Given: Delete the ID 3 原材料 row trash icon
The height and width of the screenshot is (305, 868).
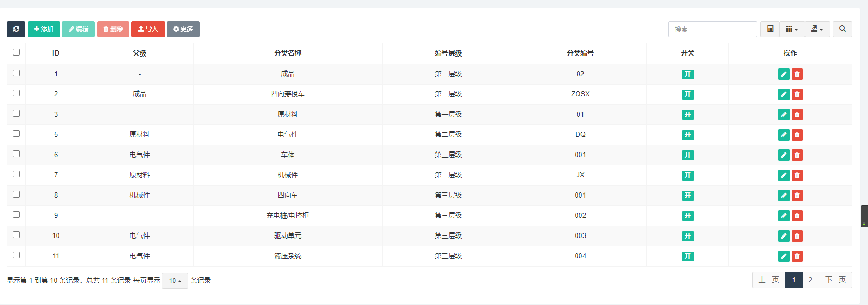Looking at the screenshot, I should 797,115.
